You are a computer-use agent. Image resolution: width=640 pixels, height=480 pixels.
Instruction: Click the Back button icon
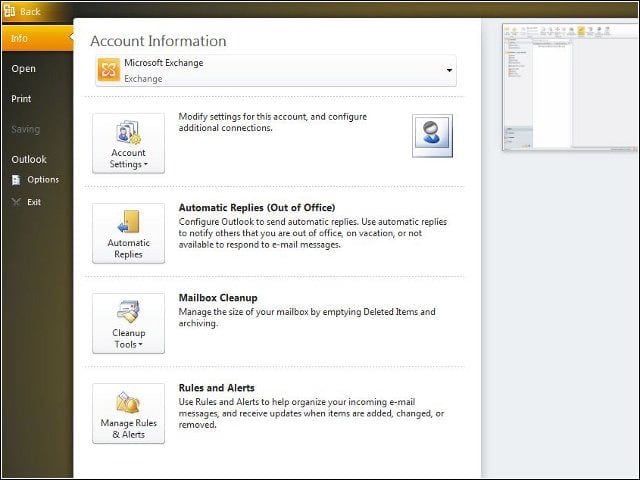(10, 11)
